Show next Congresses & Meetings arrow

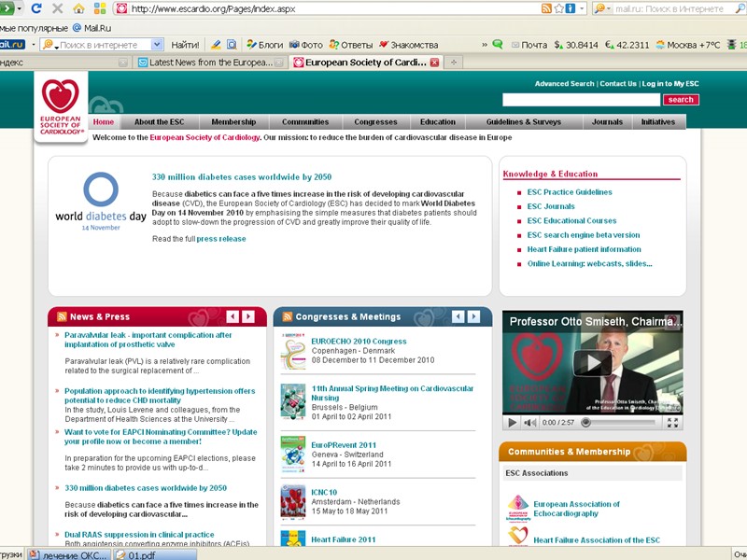click(x=474, y=316)
